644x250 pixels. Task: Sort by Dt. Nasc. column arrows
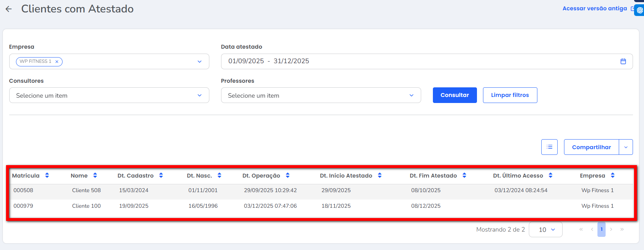tap(219, 175)
